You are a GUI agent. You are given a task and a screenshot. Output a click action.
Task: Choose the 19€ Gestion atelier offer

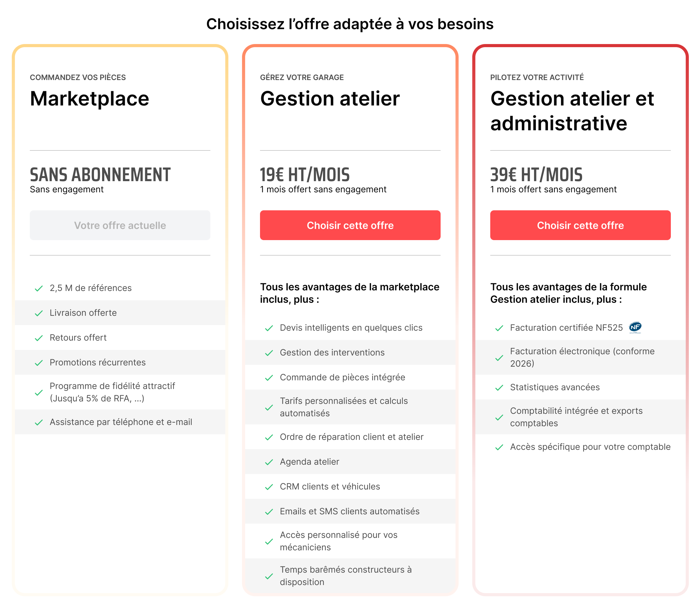350,225
